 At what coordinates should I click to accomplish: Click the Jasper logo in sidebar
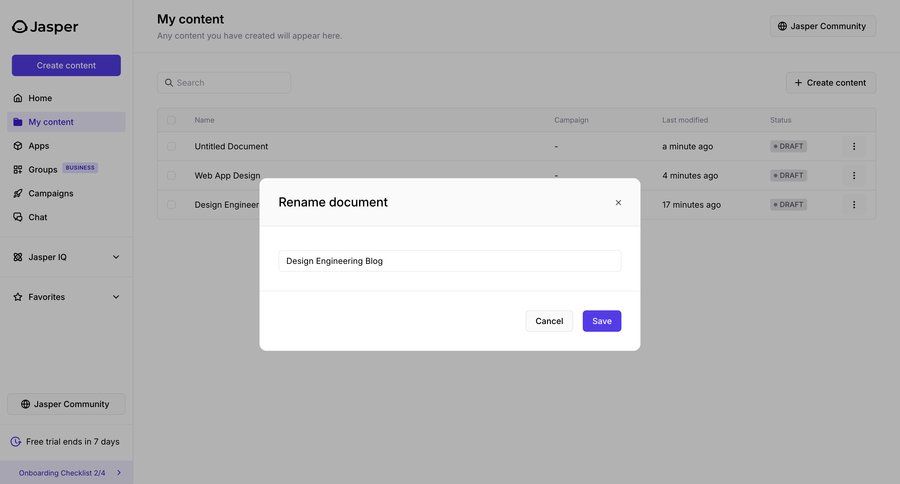point(45,27)
